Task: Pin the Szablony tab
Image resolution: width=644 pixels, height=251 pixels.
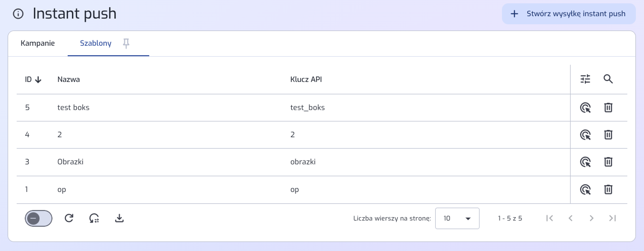Action: click(126, 44)
